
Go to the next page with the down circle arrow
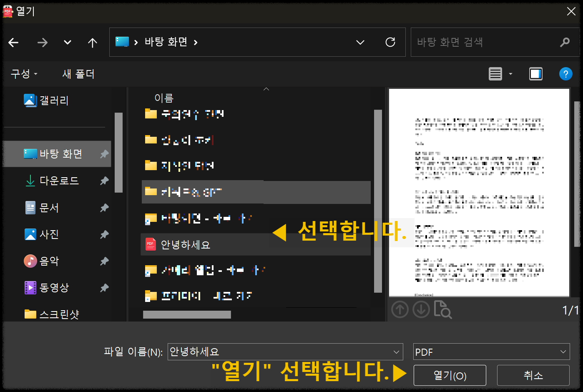tap(421, 310)
